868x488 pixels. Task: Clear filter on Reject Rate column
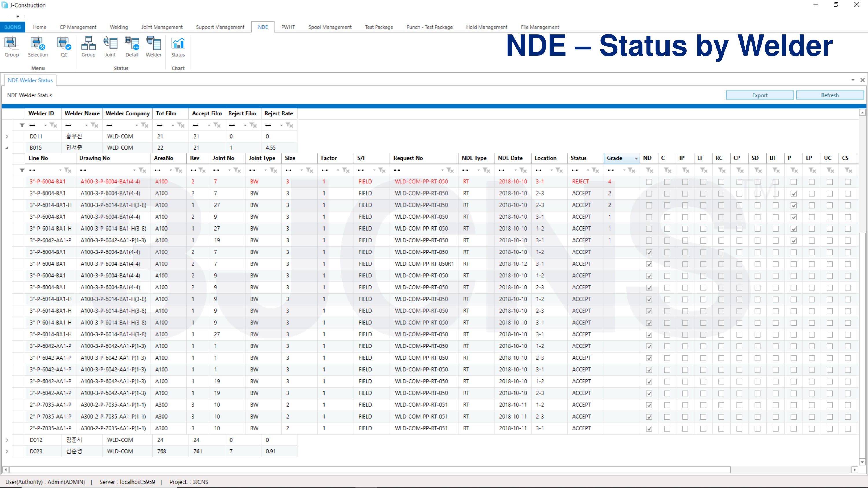click(289, 125)
